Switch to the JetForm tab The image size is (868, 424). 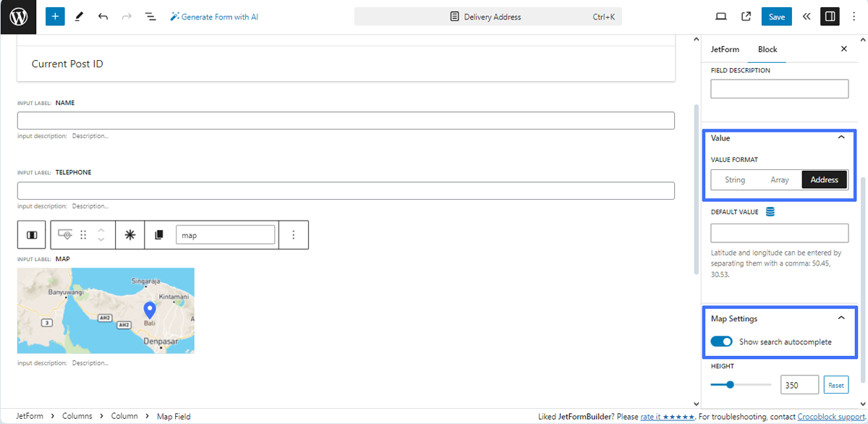coord(725,49)
